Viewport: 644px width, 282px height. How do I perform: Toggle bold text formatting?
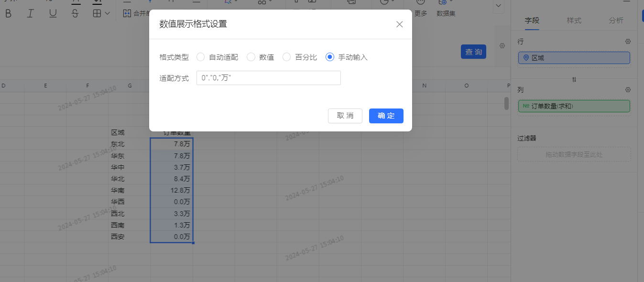(x=8, y=13)
